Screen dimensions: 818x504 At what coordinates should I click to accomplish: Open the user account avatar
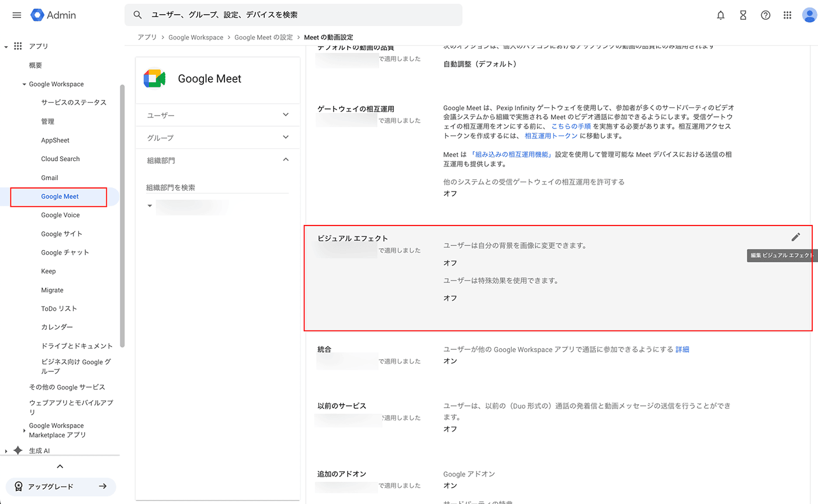click(809, 15)
